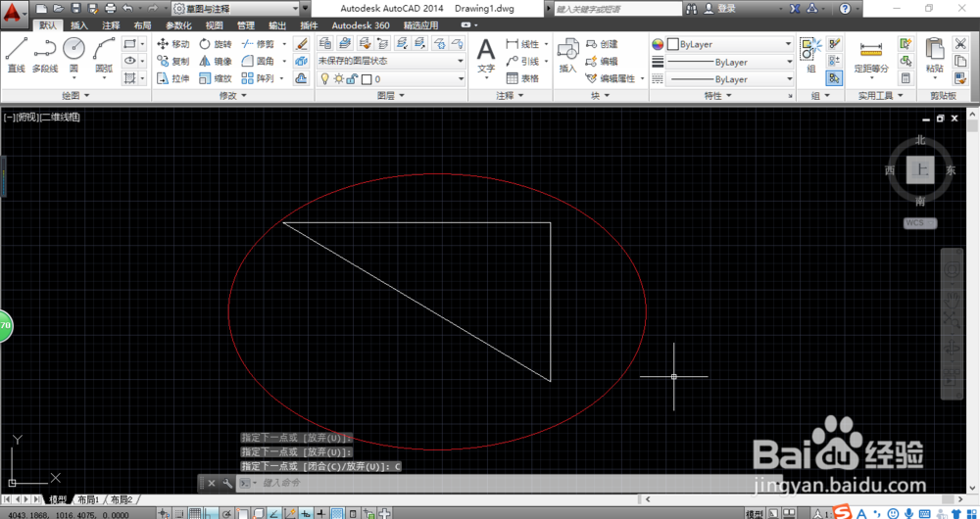The width and height of the screenshot is (980, 519).
Task: Open the 布局1 layout tab
Action: [89, 499]
